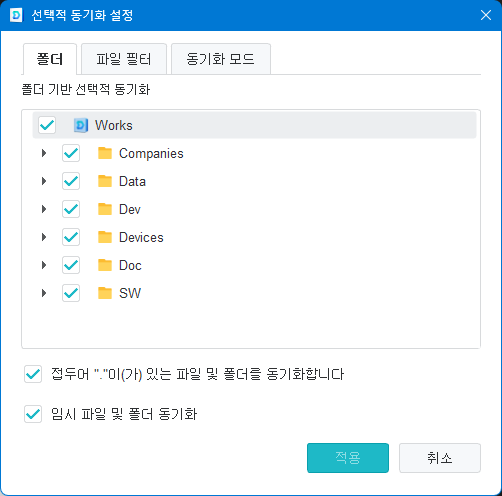Apply settings with the 적용 button
The width and height of the screenshot is (502, 496).
pos(348,458)
